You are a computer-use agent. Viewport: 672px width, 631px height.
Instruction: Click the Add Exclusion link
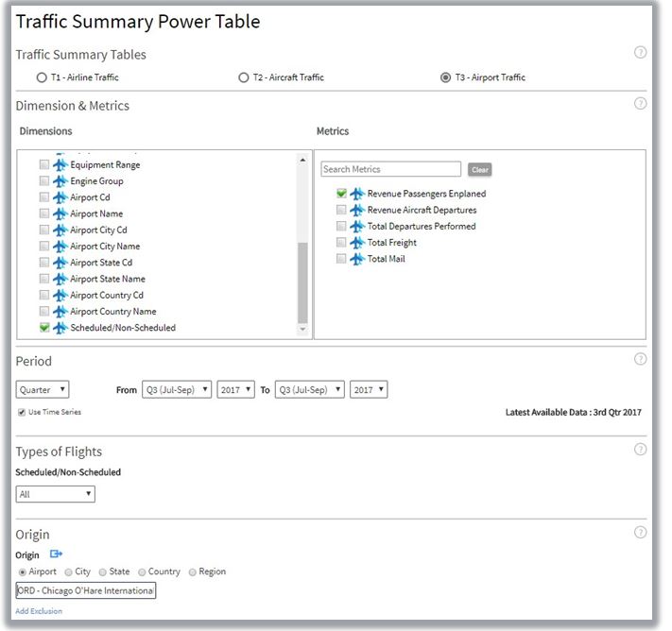(39, 611)
